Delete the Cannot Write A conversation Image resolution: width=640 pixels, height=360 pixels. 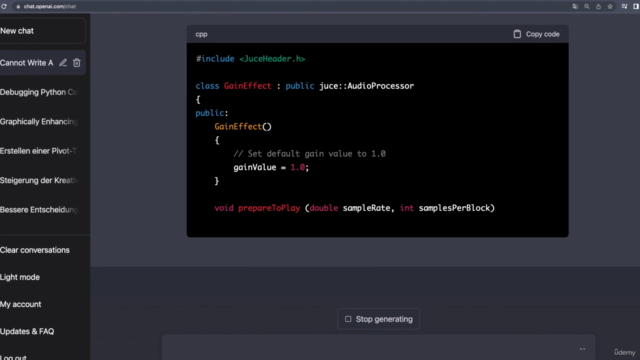(77, 63)
